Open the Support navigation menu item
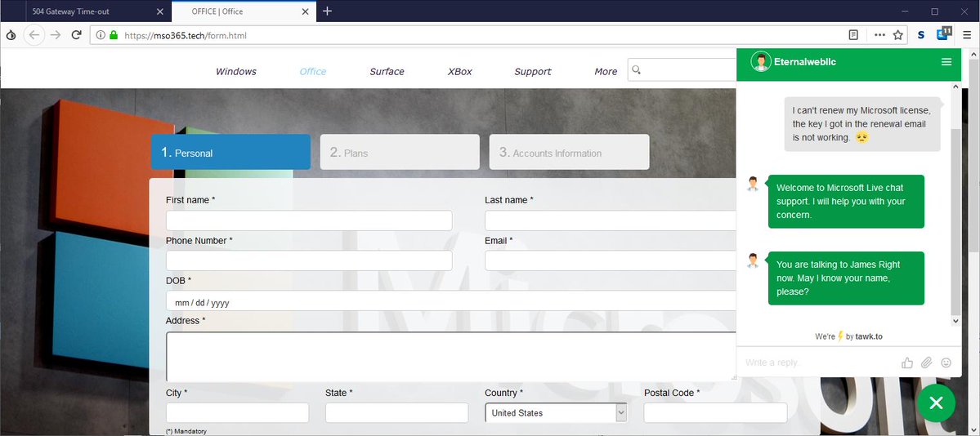This screenshot has width=980, height=436. pyautogui.click(x=532, y=71)
